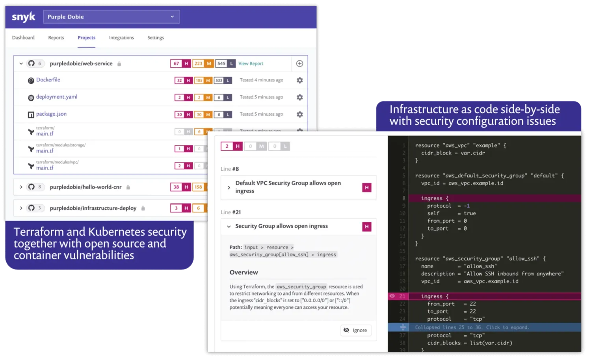Click the Snyk logo

pyautogui.click(x=23, y=17)
